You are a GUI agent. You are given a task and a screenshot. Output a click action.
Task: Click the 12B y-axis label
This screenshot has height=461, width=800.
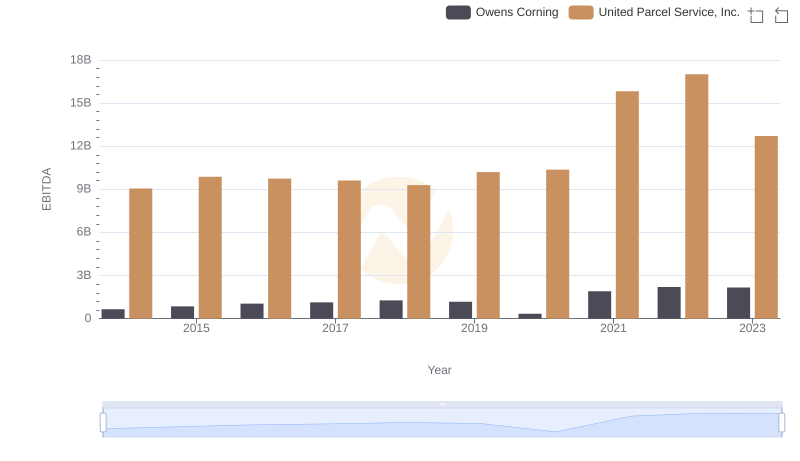[81, 146]
